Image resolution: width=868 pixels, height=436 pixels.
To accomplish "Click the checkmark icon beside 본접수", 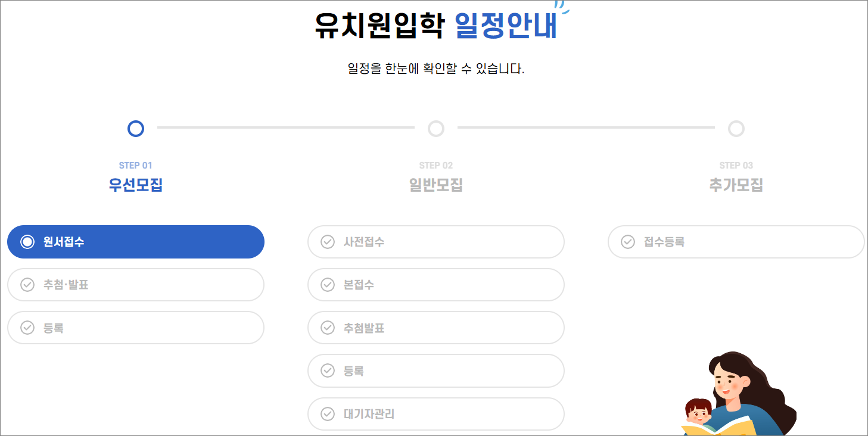I will coord(327,285).
